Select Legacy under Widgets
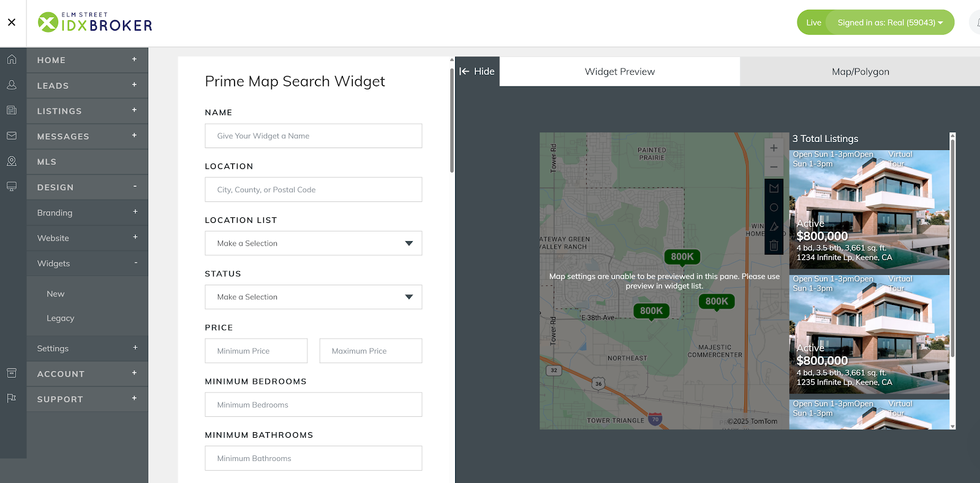Viewport: 980px width, 483px height. 60,318
